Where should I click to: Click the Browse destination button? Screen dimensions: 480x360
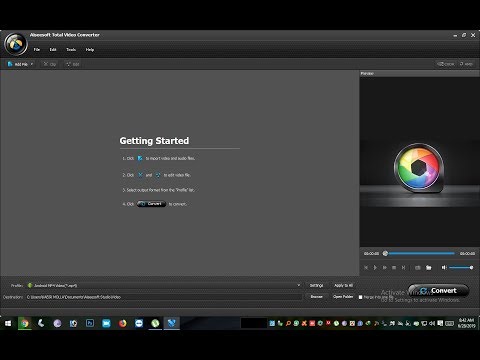coord(316,297)
